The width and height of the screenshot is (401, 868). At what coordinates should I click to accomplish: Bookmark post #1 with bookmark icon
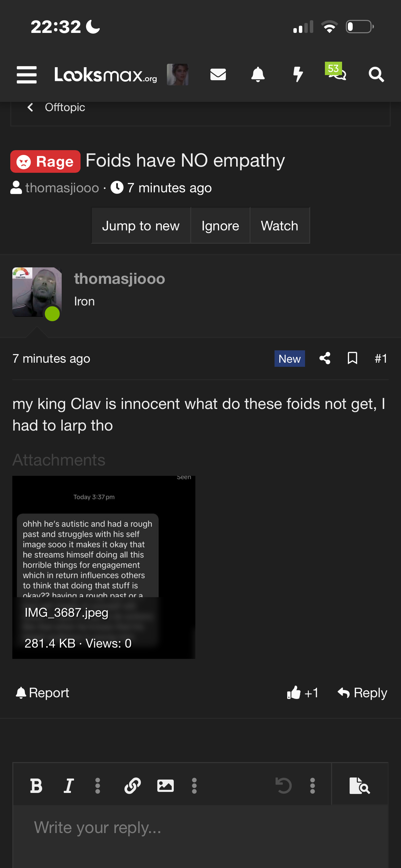click(352, 358)
